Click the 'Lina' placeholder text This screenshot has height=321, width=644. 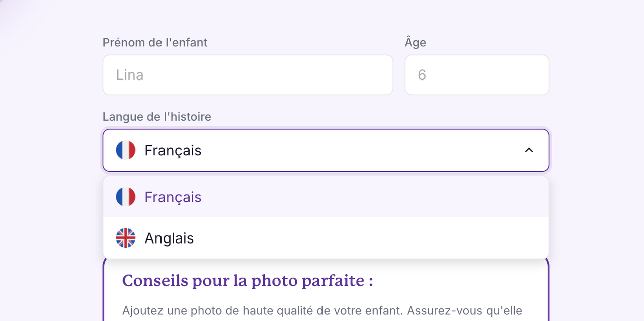click(130, 75)
